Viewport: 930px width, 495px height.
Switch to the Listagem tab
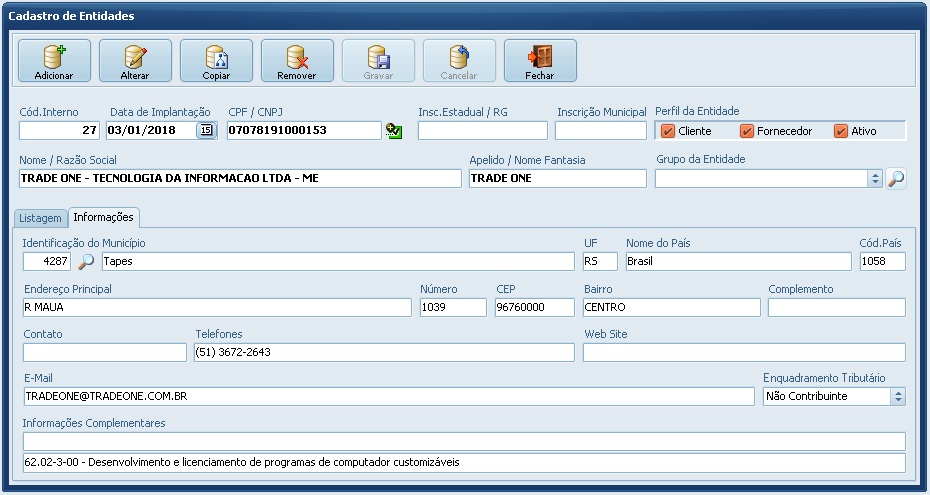point(40,218)
